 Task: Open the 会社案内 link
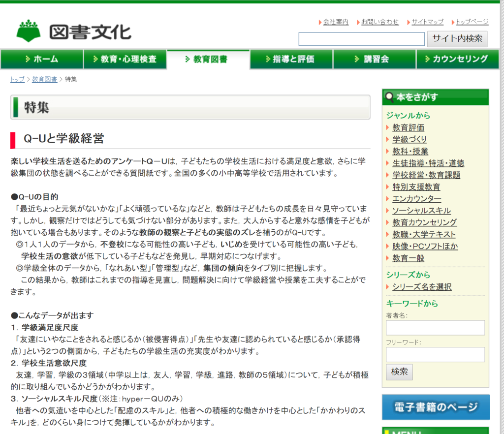[x=336, y=22]
